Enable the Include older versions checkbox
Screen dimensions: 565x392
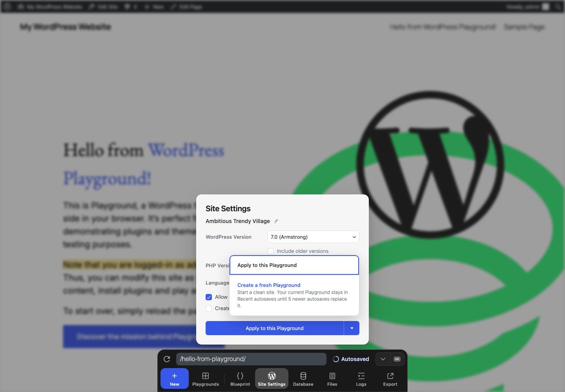click(271, 251)
